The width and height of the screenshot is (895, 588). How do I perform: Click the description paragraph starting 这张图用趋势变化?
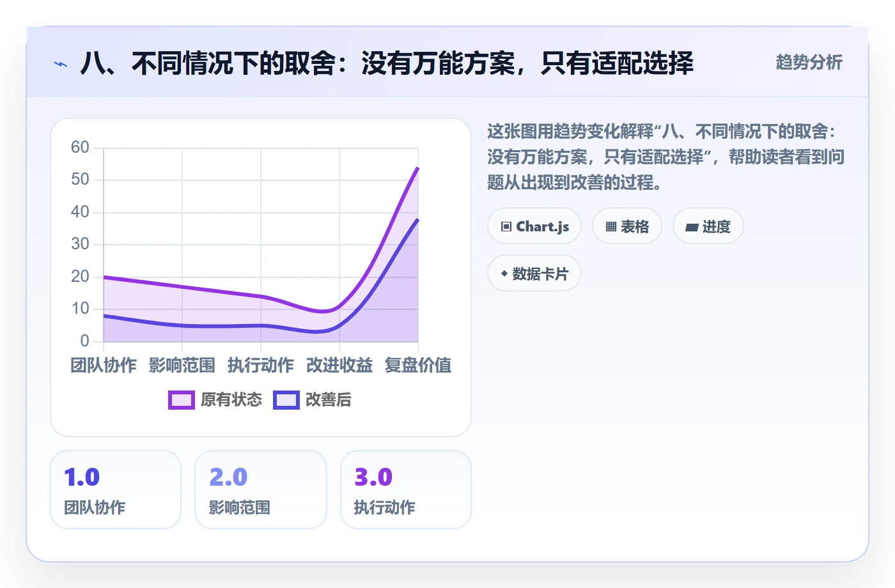665,157
